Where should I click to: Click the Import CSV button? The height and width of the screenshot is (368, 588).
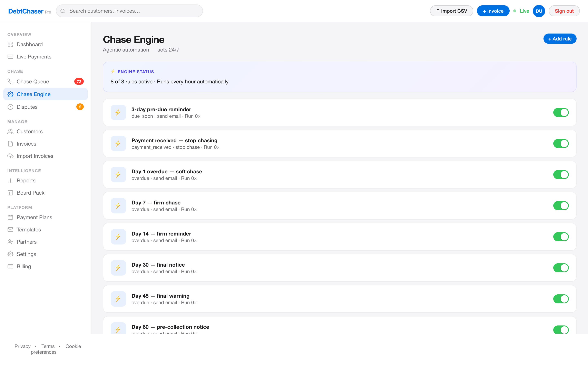click(x=451, y=11)
